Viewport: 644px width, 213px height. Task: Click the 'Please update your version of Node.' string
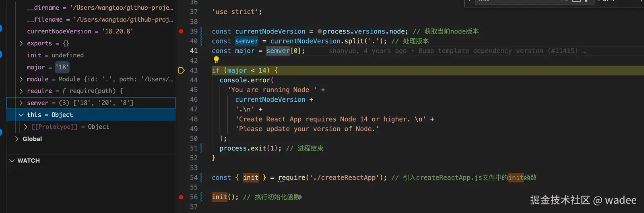pyautogui.click(x=307, y=129)
